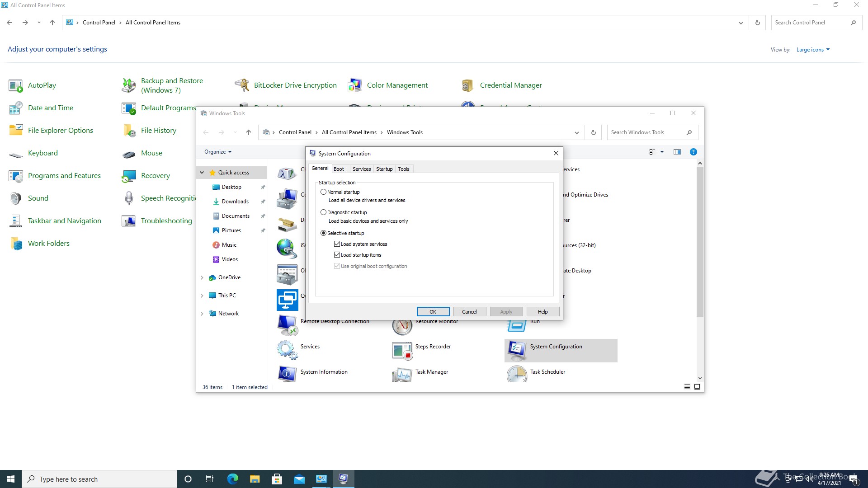The width and height of the screenshot is (868, 488).
Task: Open Microsoft Store from the taskbar
Action: pos(277,479)
